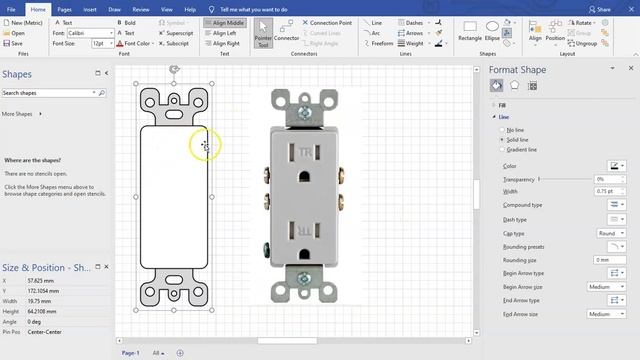The height and width of the screenshot is (360, 640).
Task: Open the Font Color dropdown arrow
Action: [153, 43]
